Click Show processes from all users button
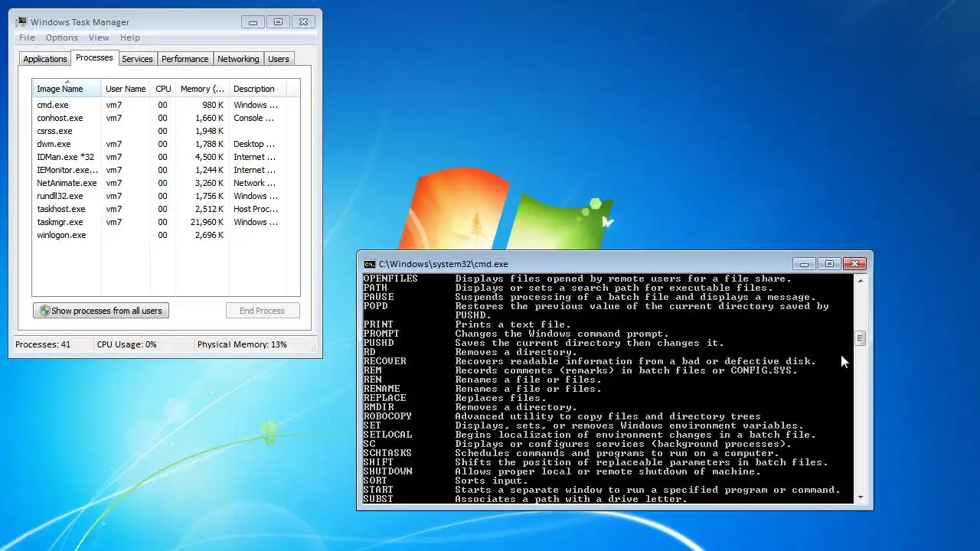The height and width of the screenshot is (551, 980). [x=100, y=311]
